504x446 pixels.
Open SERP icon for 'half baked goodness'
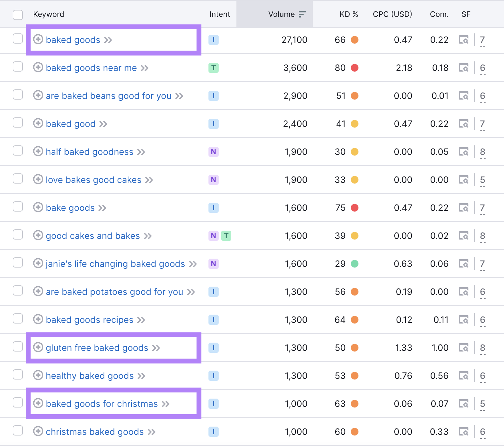(464, 152)
